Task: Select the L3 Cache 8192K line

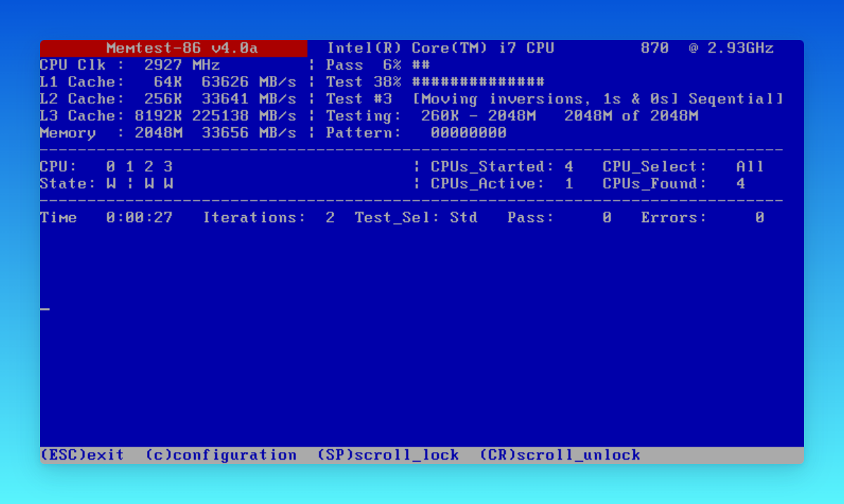Action: [168, 116]
